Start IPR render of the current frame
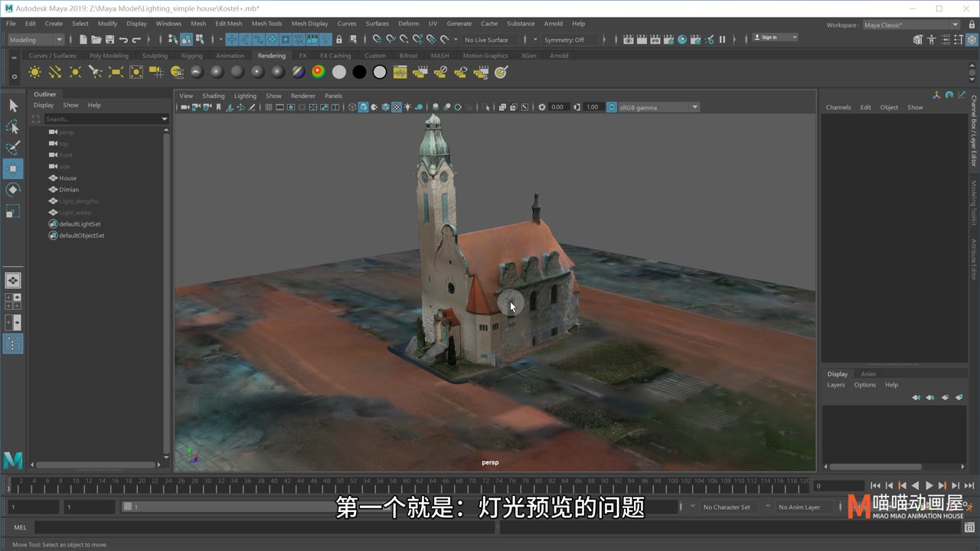The height and width of the screenshot is (551, 980). [x=655, y=40]
